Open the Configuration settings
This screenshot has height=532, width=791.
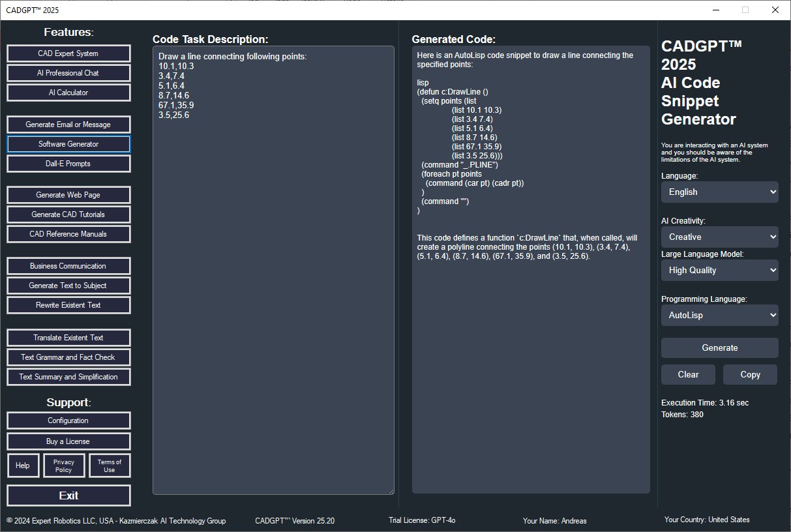[68, 421]
